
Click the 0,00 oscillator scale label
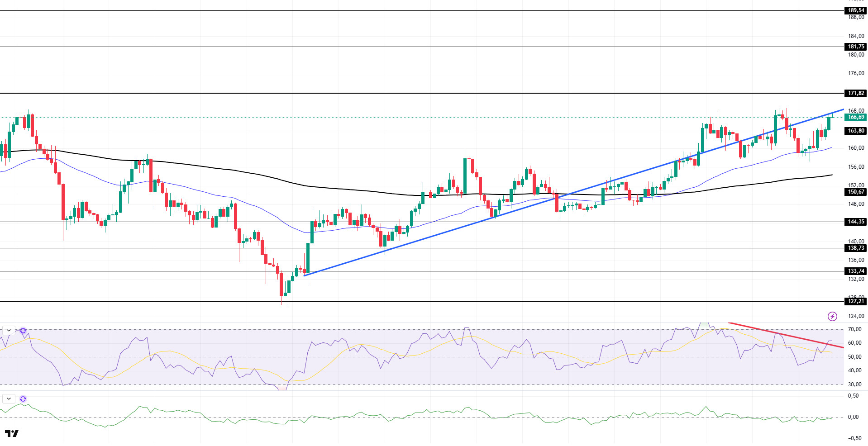coord(853,417)
